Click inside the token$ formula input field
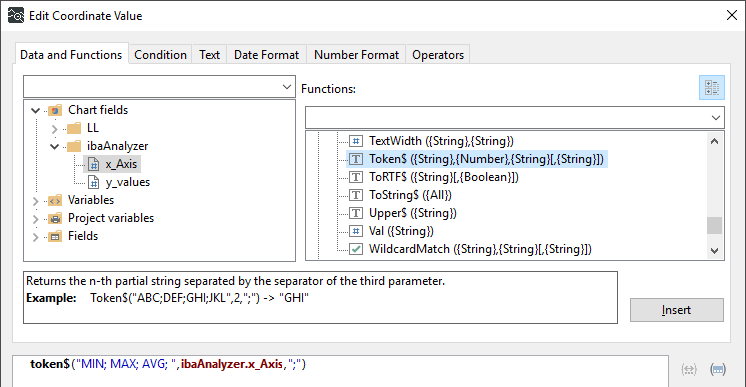The image size is (746, 387). click(x=340, y=371)
